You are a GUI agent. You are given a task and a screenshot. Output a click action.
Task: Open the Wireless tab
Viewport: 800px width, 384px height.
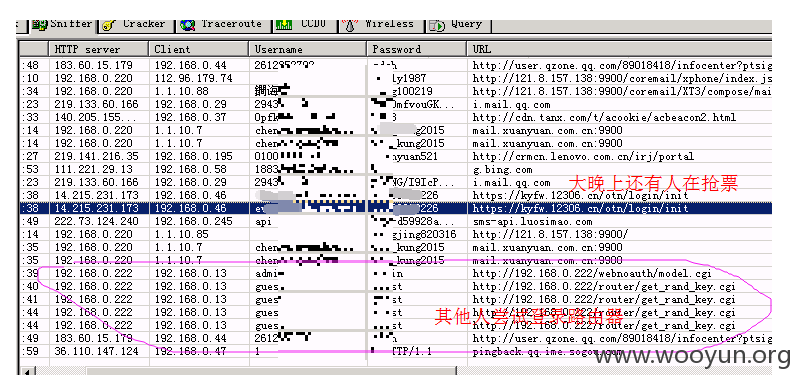[x=381, y=24]
